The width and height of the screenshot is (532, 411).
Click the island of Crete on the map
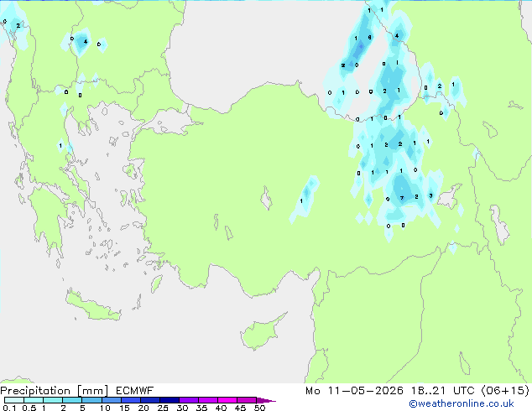click(92, 306)
